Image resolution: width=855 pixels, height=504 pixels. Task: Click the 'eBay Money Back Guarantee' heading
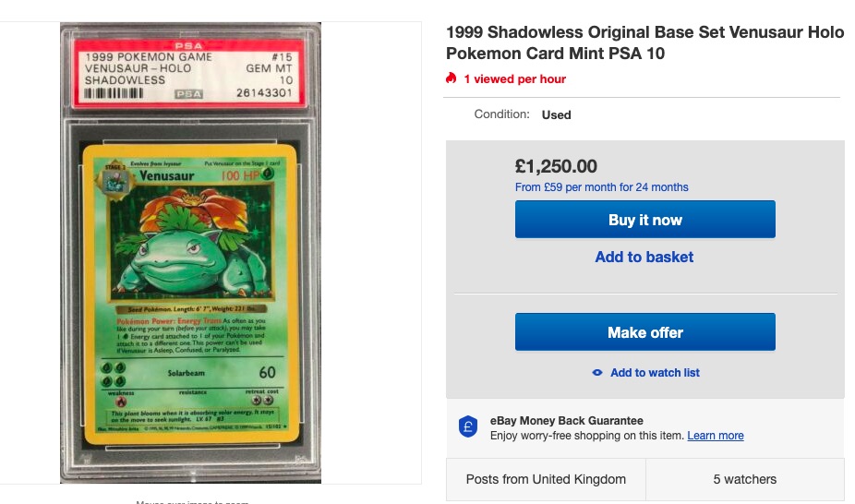click(567, 421)
